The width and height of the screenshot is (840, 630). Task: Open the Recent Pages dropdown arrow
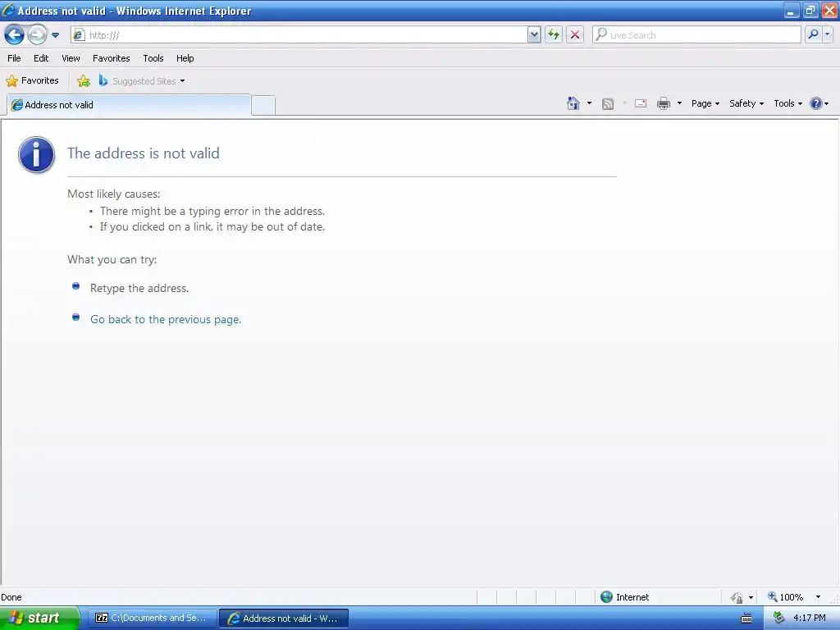(x=55, y=35)
